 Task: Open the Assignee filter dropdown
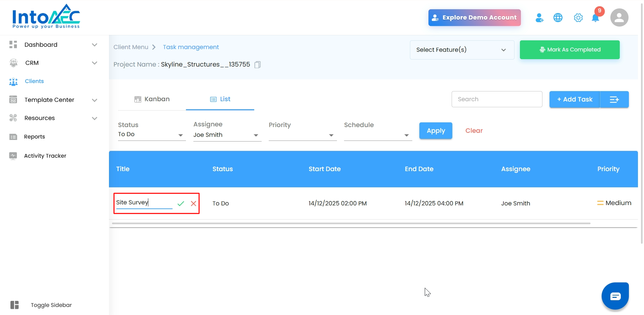[x=227, y=135]
